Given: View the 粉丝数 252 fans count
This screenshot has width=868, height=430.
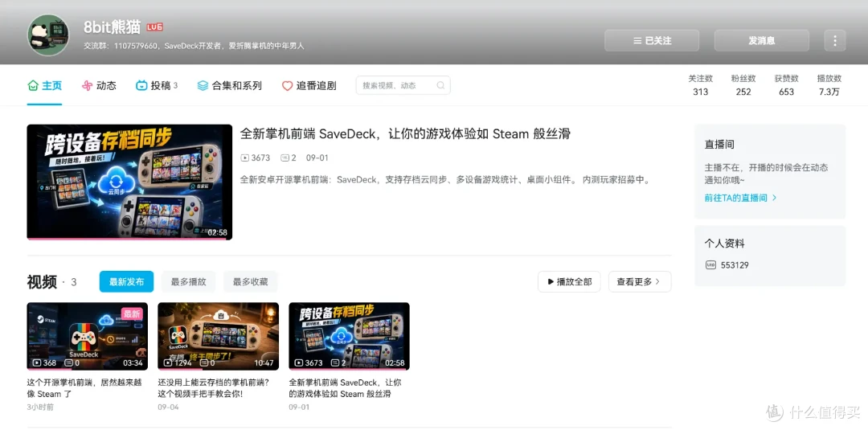Looking at the screenshot, I should coord(743,85).
